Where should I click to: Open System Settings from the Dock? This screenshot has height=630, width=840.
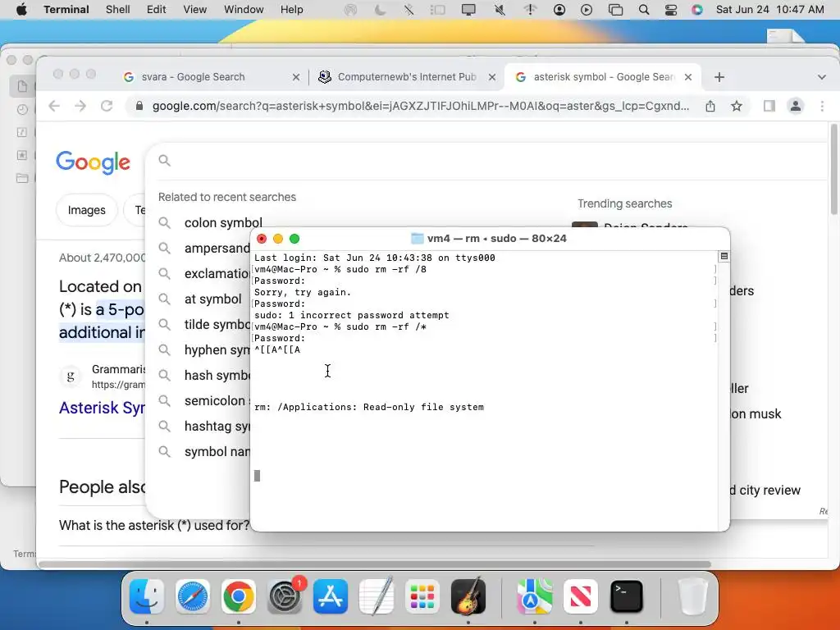pos(285,596)
